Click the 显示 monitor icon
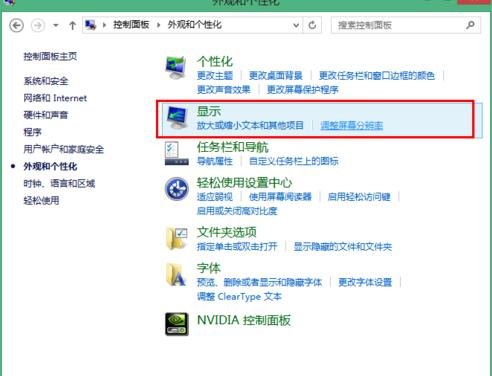Image resolution: width=492 pixels, height=376 pixels. click(x=177, y=117)
